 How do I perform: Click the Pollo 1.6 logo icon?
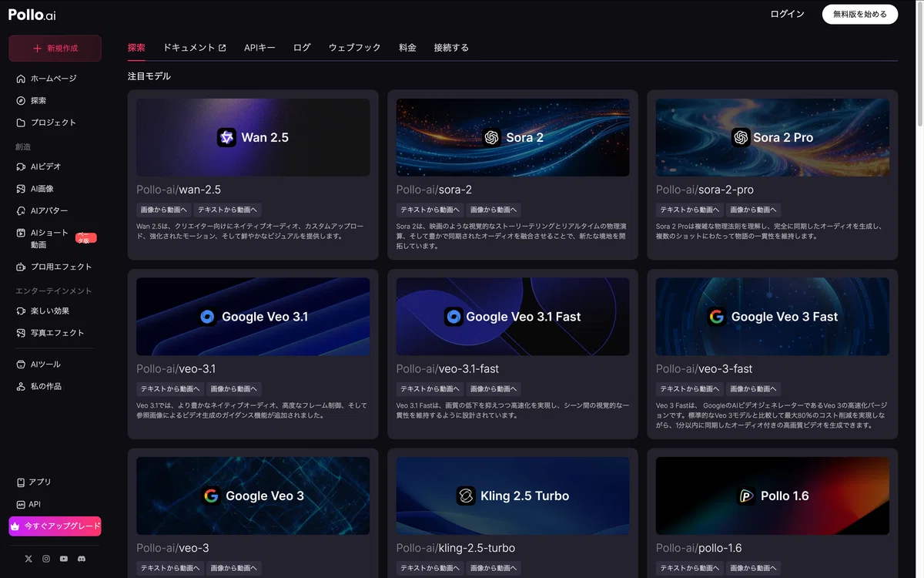745,496
